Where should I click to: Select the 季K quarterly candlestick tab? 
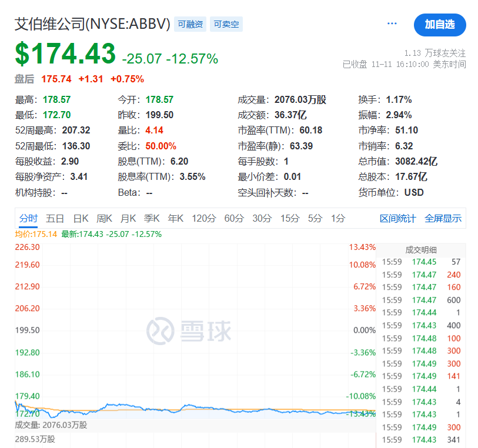(152, 219)
